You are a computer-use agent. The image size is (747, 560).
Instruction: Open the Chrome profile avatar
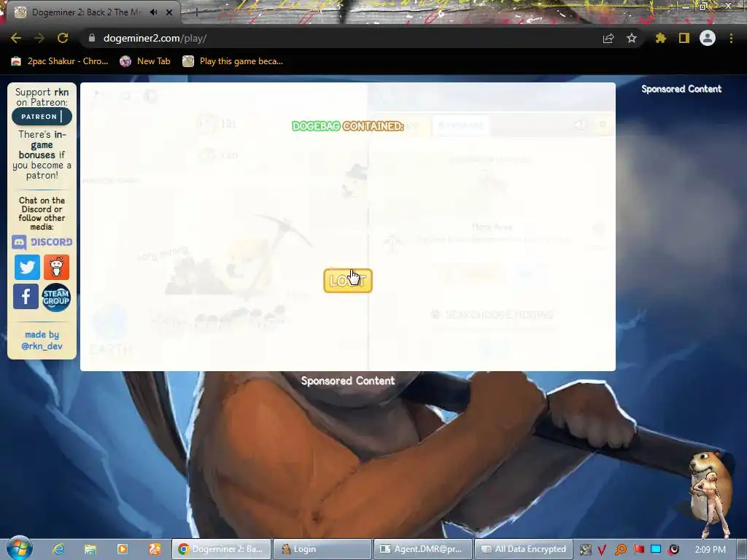[708, 38]
